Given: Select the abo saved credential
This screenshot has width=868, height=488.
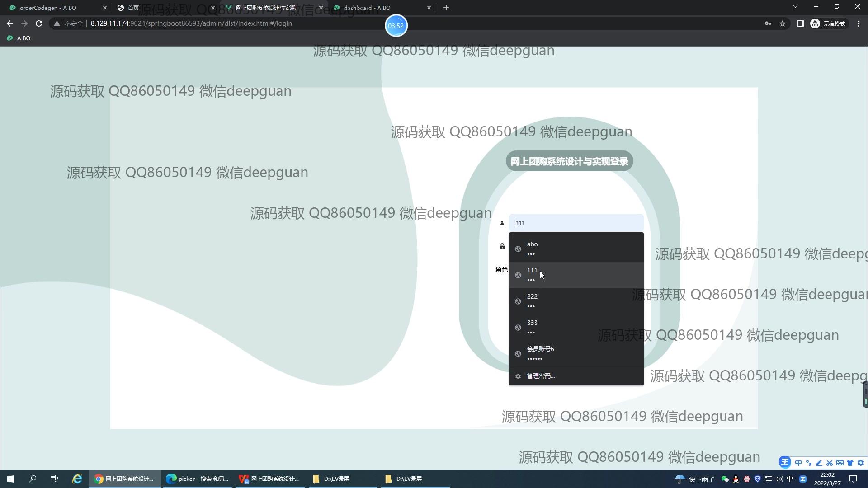Looking at the screenshot, I should [576, 248].
